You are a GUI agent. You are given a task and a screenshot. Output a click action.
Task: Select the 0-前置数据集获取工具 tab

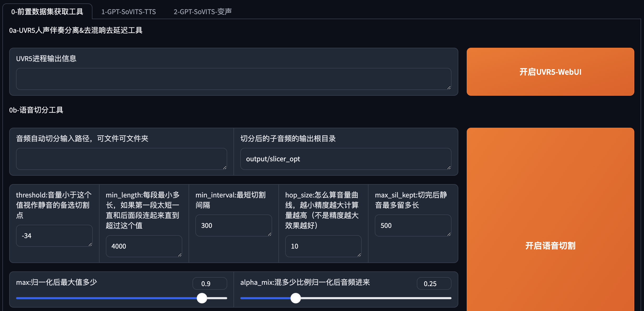pos(47,12)
